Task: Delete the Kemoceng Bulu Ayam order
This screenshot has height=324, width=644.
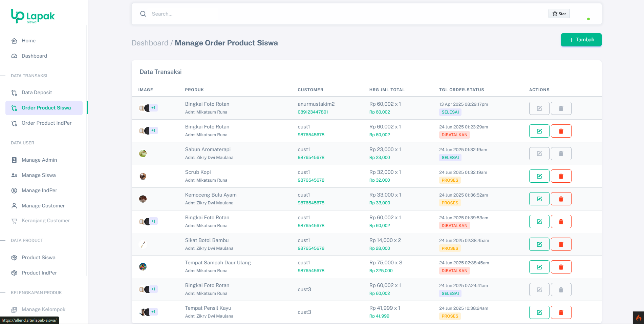Action: (x=561, y=199)
